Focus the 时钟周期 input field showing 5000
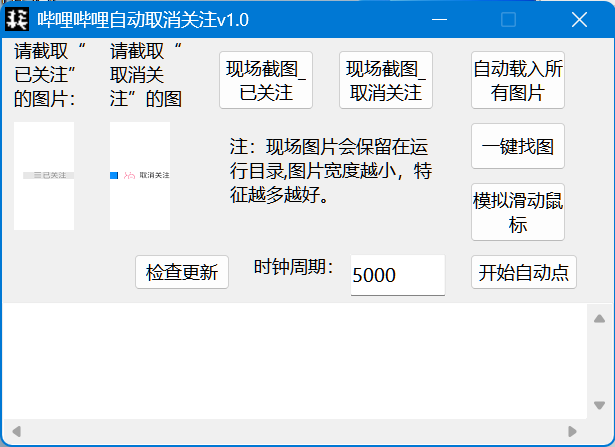Image resolution: width=615 pixels, height=447 pixels. point(398,275)
